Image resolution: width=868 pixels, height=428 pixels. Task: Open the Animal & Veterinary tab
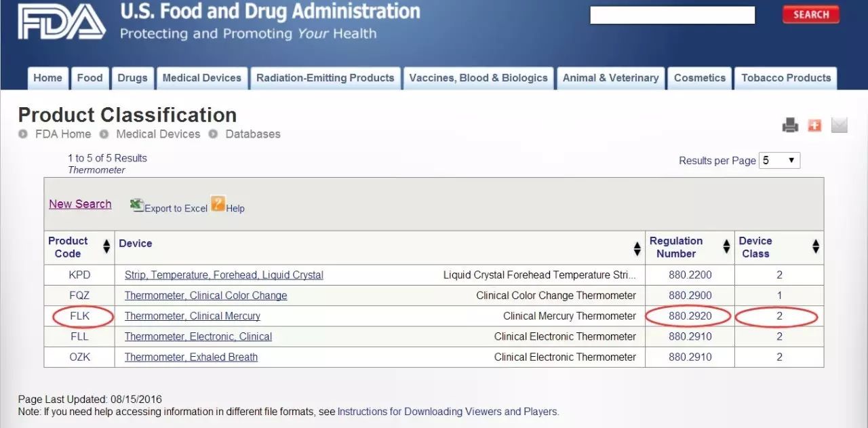click(611, 78)
